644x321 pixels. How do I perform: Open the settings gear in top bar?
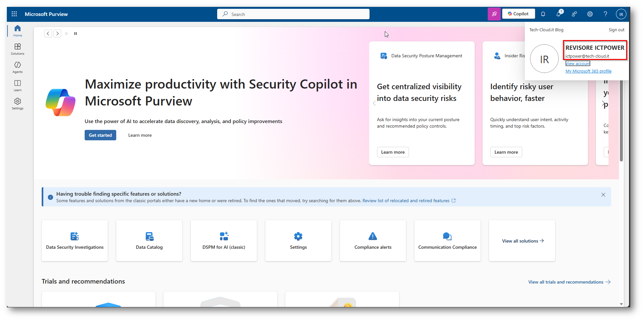coord(590,14)
